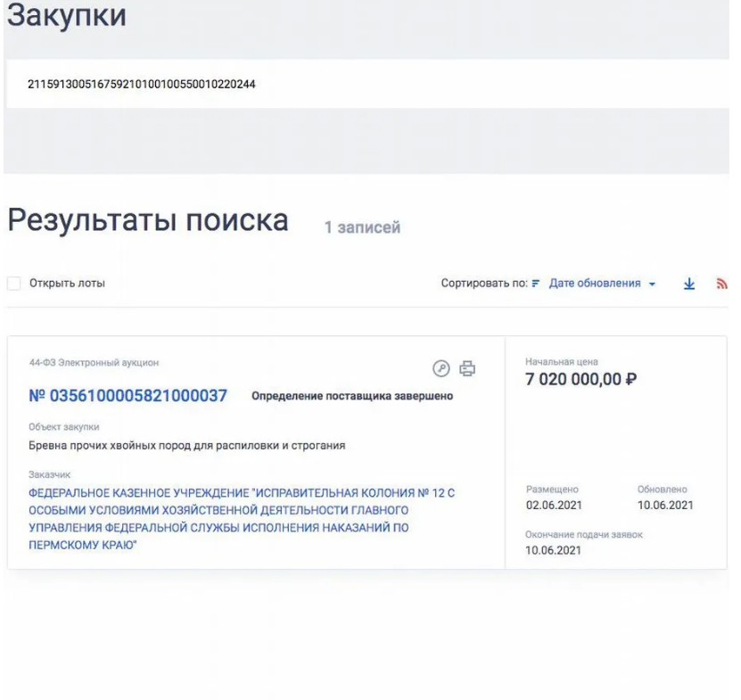Enable the "Открыть лоты" checkbox

click(x=14, y=284)
